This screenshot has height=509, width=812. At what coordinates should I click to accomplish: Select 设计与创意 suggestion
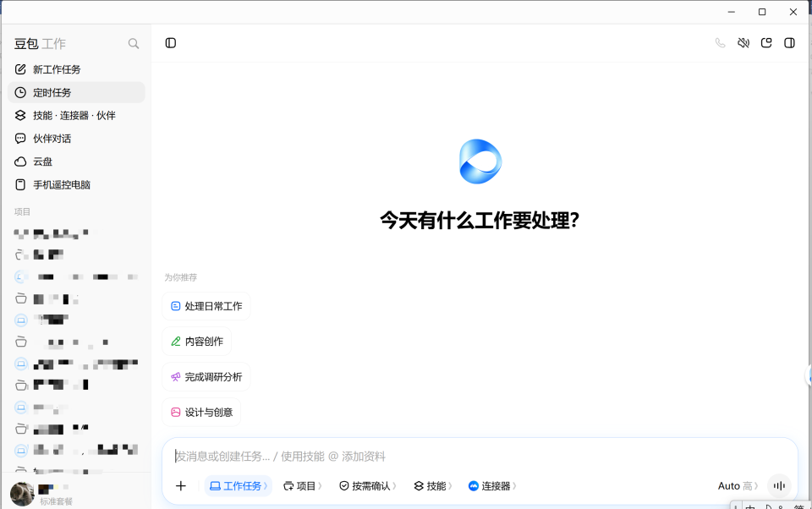[x=201, y=412]
